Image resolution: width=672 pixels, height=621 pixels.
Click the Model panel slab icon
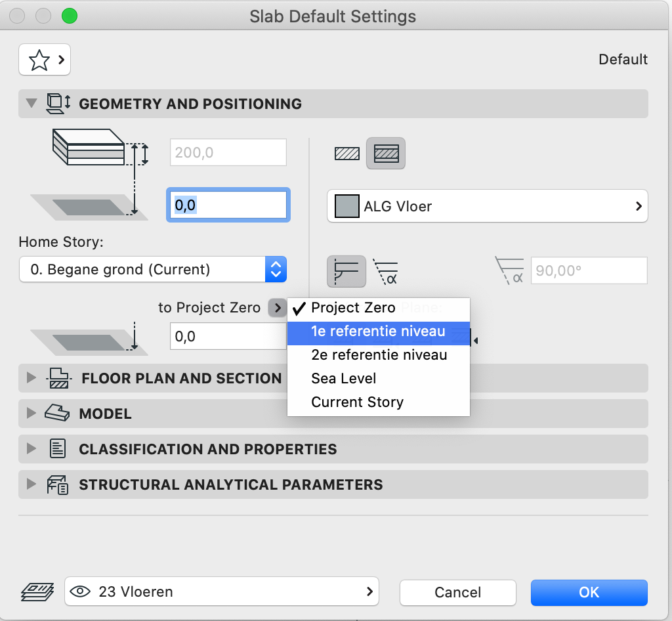coord(57,413)
